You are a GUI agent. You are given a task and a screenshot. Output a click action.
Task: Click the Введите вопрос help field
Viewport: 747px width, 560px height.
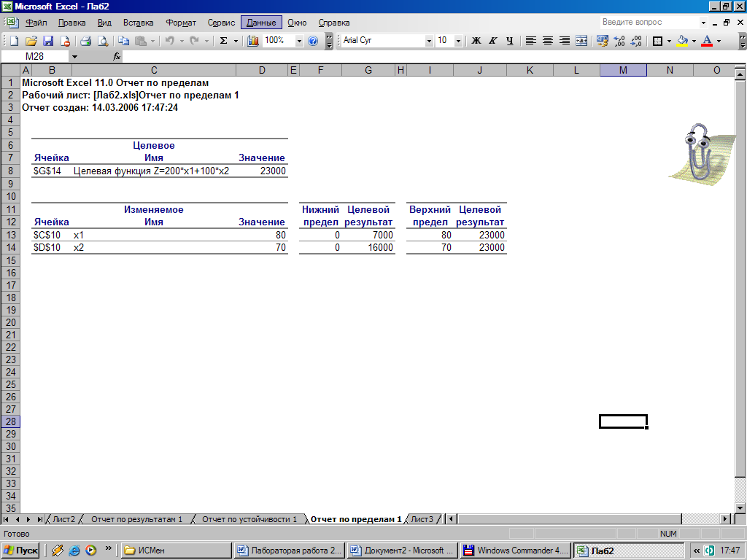pyautogui.click(x=650, y=22)
